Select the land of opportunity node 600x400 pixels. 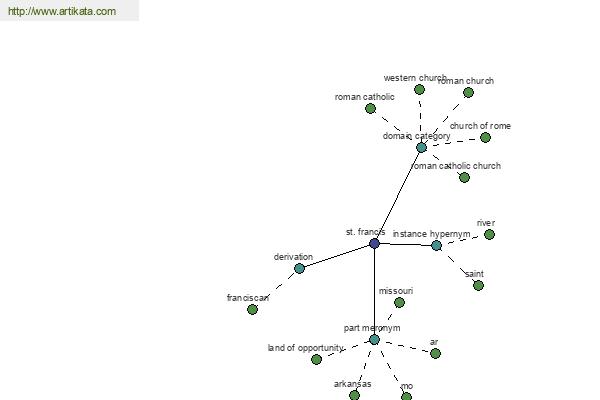pos(316,359)
